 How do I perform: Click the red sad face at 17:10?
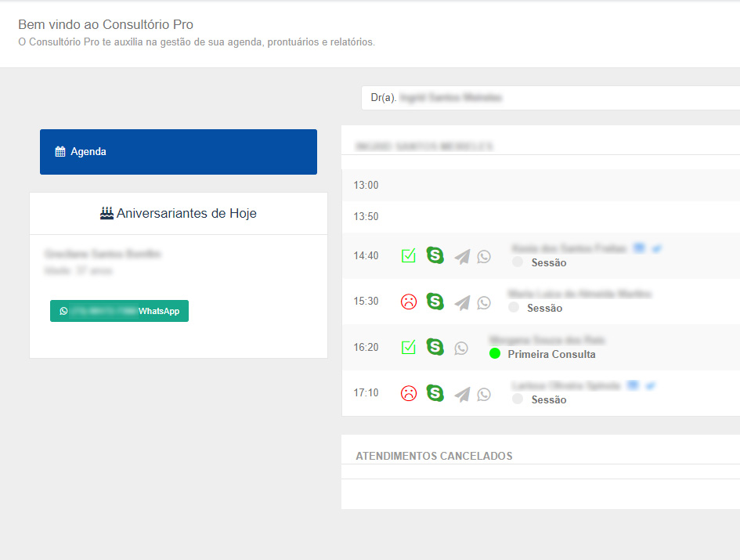click(x=408, y=393)
